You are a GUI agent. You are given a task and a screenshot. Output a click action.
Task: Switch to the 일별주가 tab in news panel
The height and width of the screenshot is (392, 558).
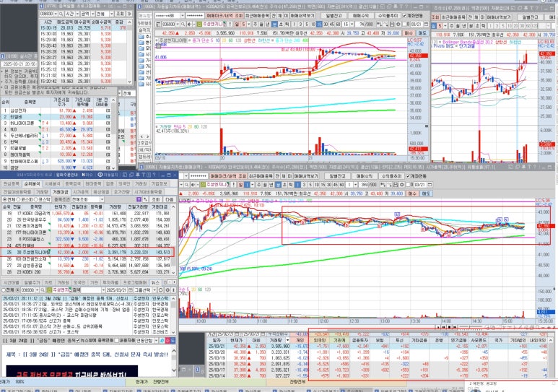[x=32, y=282]
